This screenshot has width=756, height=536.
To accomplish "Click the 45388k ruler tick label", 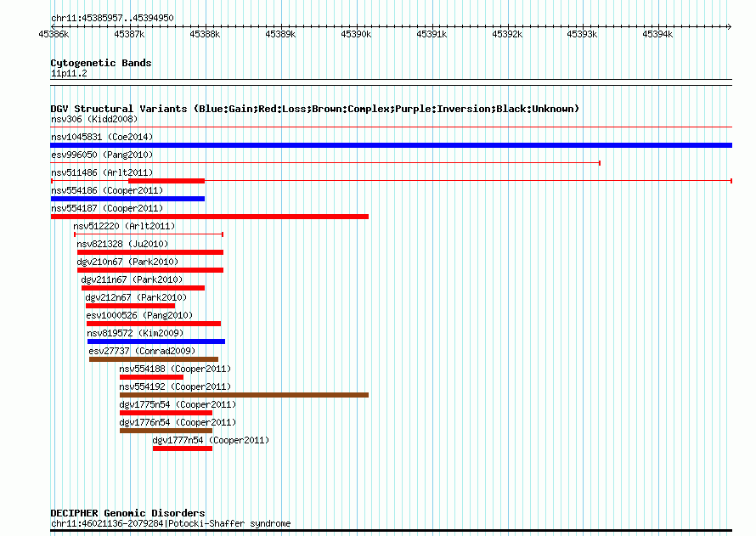I will tap(205, 34).
